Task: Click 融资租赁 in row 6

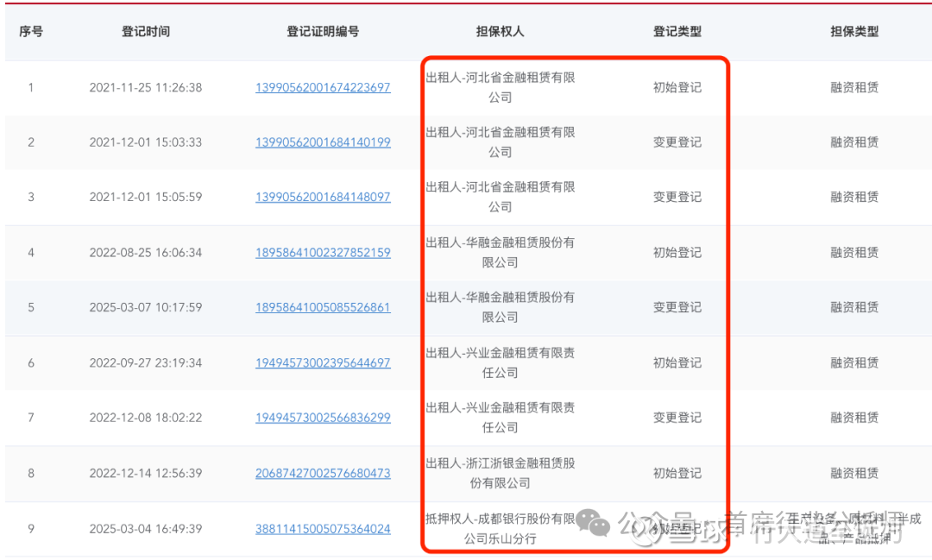Action: click(854, 362)
